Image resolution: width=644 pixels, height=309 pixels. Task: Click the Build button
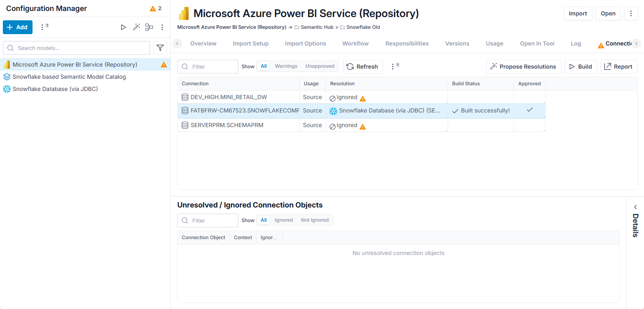point(581,67)
